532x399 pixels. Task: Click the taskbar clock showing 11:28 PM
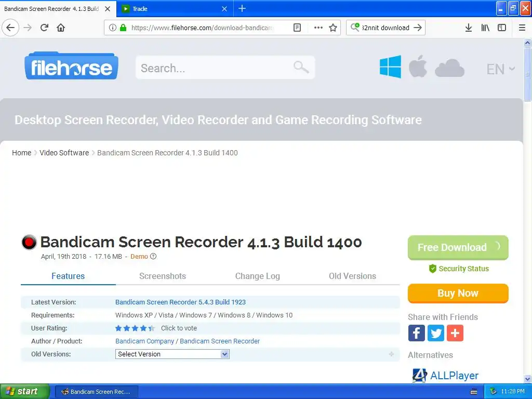513,391
